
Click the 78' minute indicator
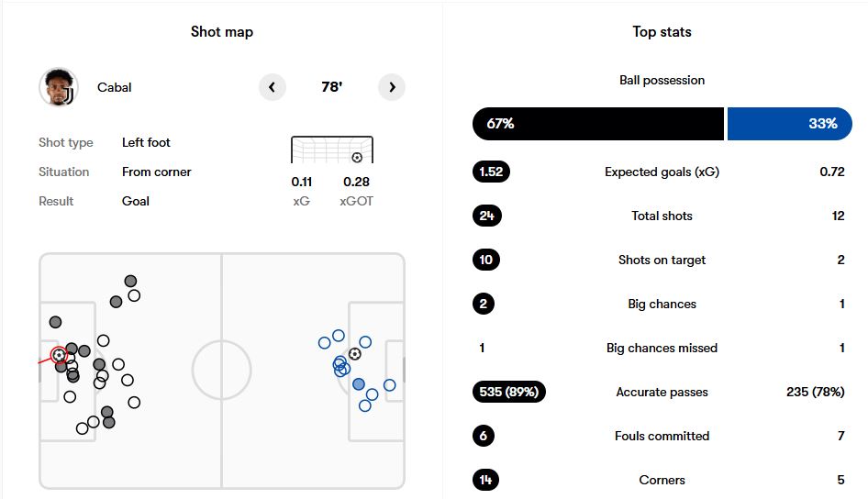(x=331, y=87)
